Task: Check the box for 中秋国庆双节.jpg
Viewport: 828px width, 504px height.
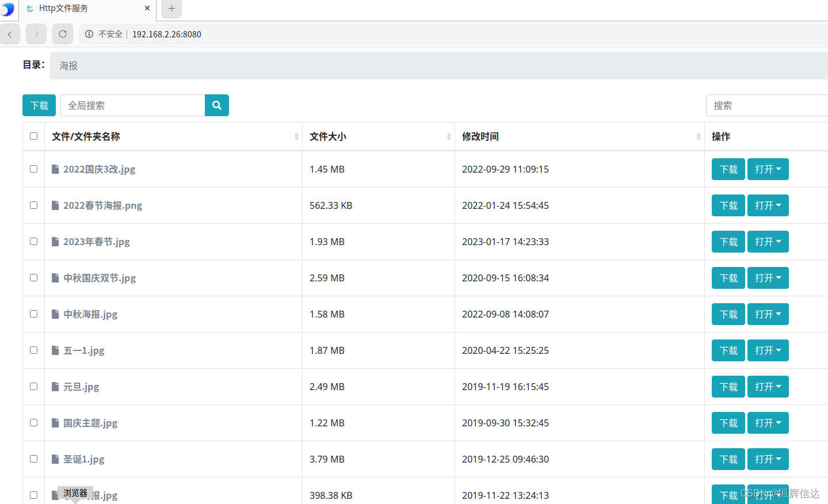Action: [x=33, y=278]
